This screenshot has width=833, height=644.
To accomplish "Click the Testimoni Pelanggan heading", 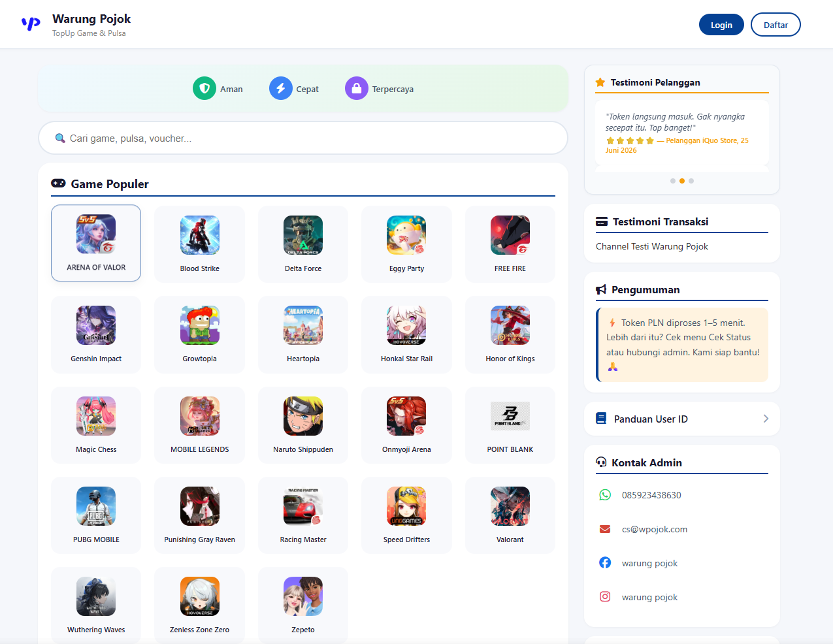I will click(655, 82).
